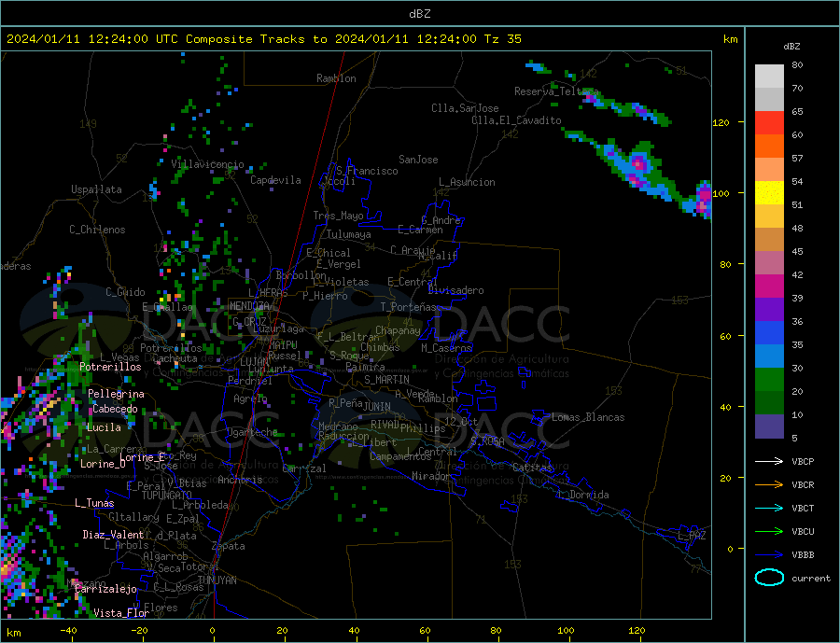Click the 'dBZ' heading above color scale

(x=791, y=47)
